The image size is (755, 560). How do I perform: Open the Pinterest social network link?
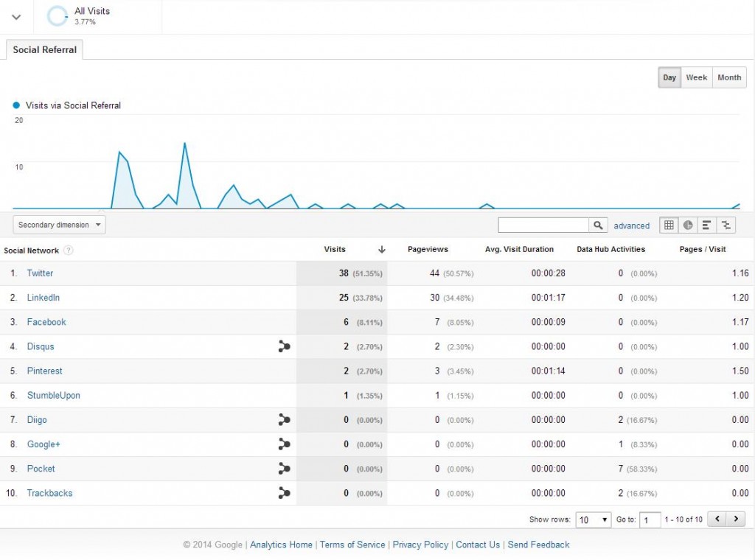[x=44, y=371]
